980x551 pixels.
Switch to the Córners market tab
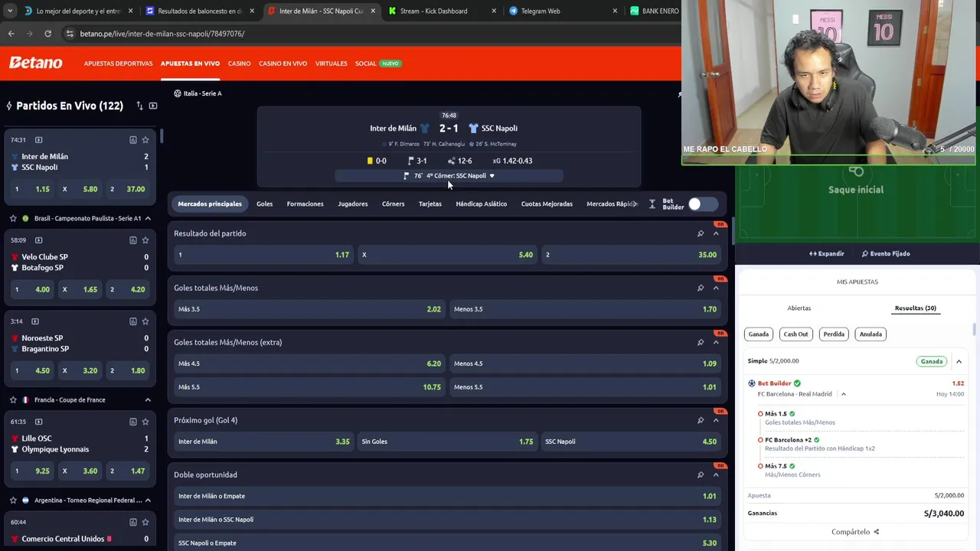393,204
